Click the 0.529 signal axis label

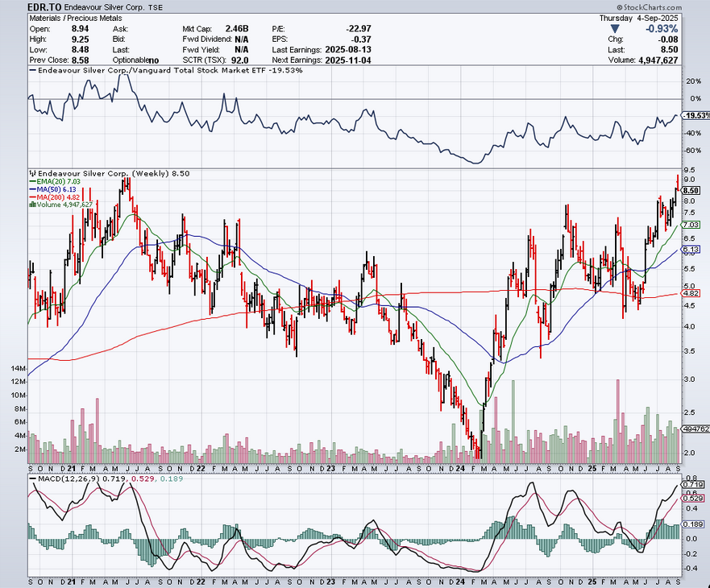click(x=695, y=499)
